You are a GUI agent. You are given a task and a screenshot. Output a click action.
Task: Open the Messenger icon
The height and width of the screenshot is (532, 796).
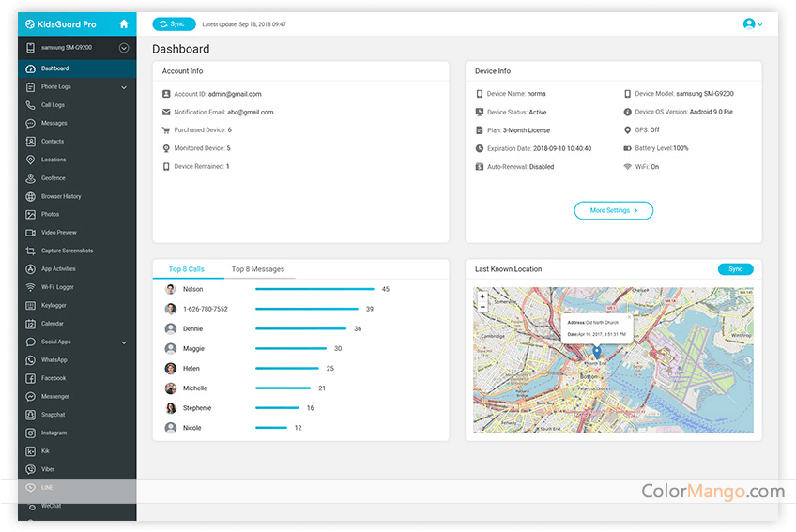click(x=30, y=397)
